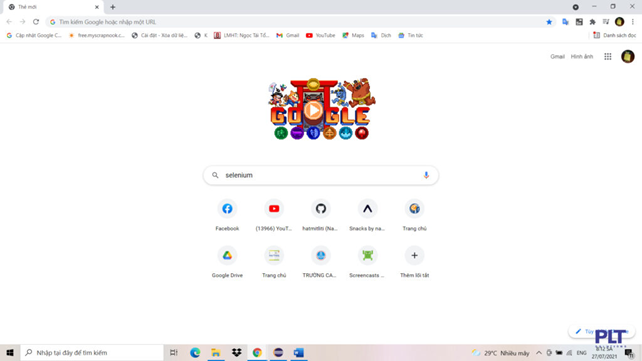Open Task View on the taskbar
This screenshot has height=361, width=642.
[x=174, y=352]
